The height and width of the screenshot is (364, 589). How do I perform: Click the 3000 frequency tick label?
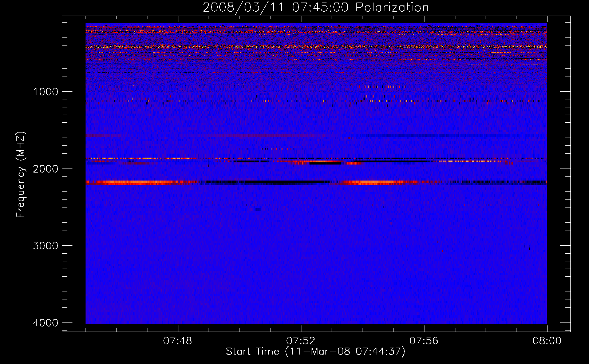click(x=46, y=246)
